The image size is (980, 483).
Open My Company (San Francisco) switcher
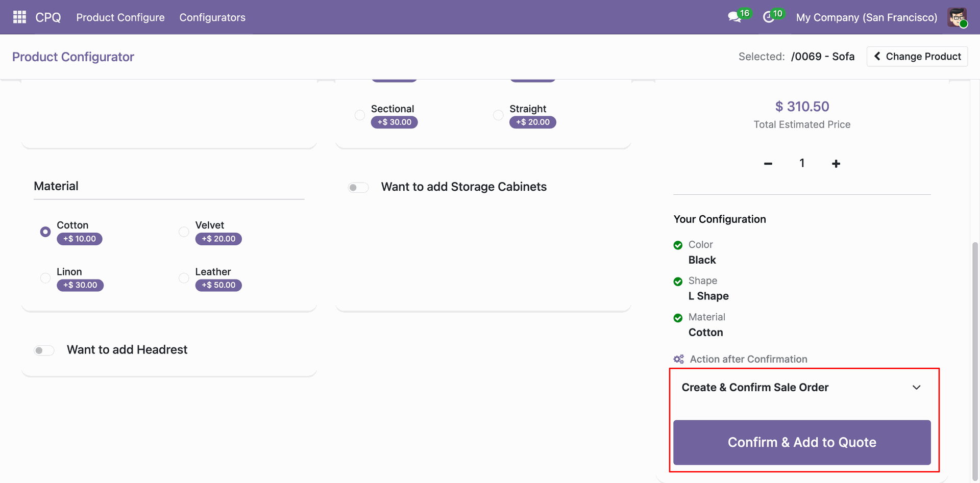tap(867, 17)
